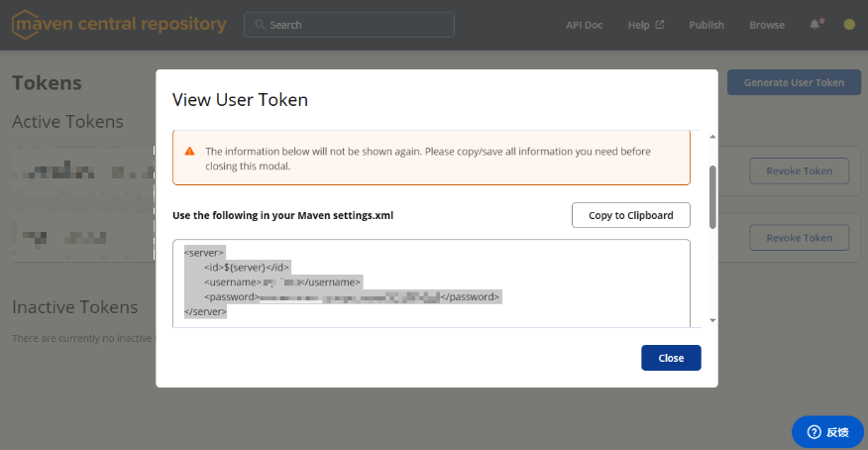
Task: Click 'Use the following in your Maven settings.xml'
Action: 282,215
